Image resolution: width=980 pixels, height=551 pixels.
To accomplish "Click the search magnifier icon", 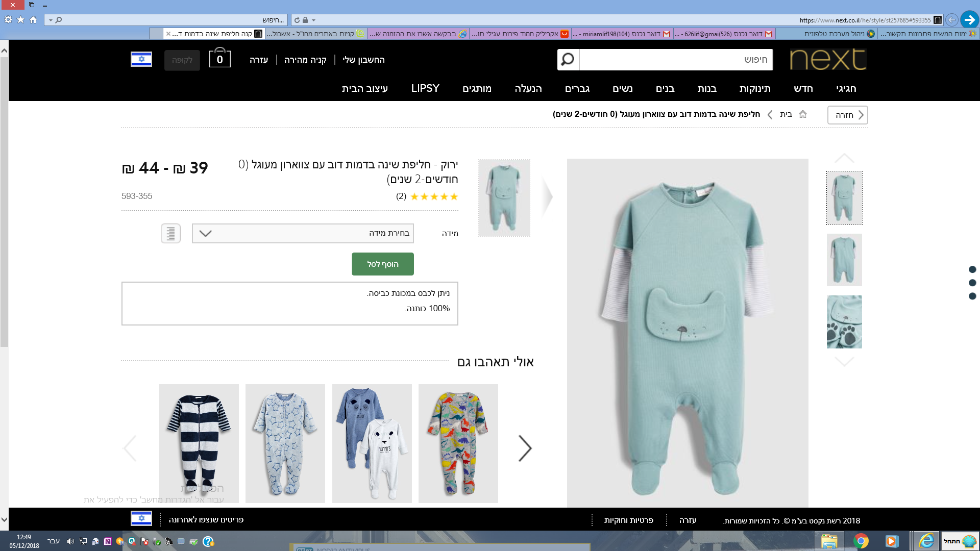I will [568, 60].
